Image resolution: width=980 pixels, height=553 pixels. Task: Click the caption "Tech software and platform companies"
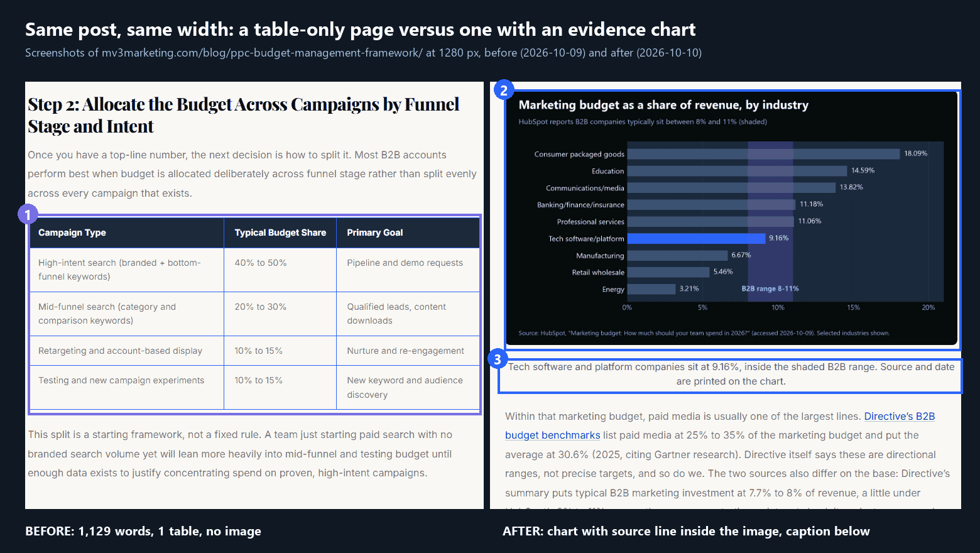[731, 374]
